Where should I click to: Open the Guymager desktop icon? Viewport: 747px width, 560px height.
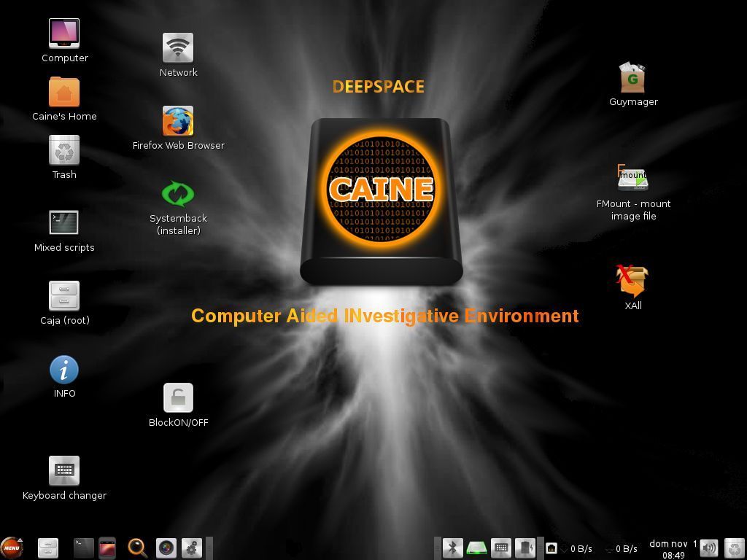[632, 78]
